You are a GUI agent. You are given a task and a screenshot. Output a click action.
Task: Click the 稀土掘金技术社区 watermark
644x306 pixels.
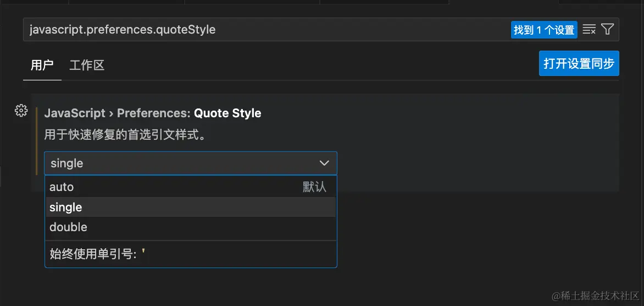595,296
